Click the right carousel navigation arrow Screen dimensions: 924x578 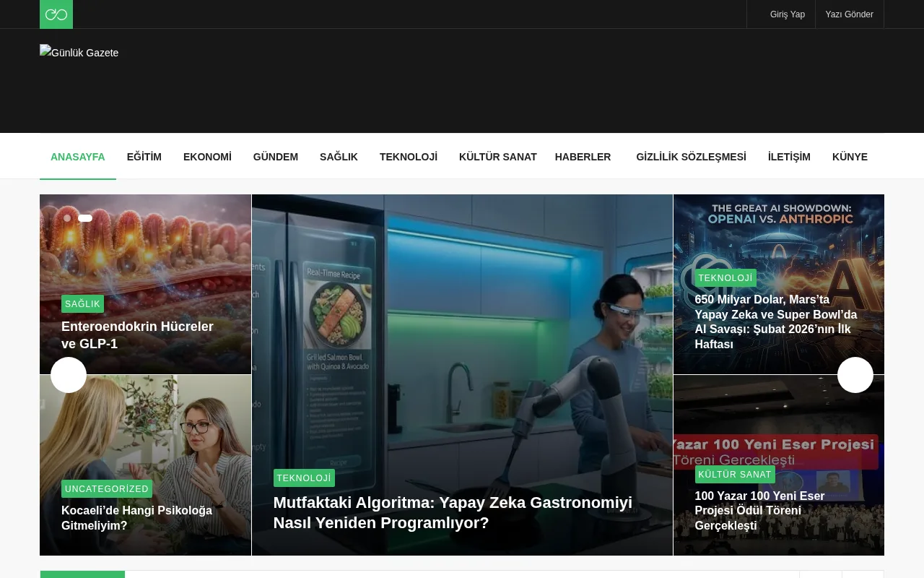point(855,375)
